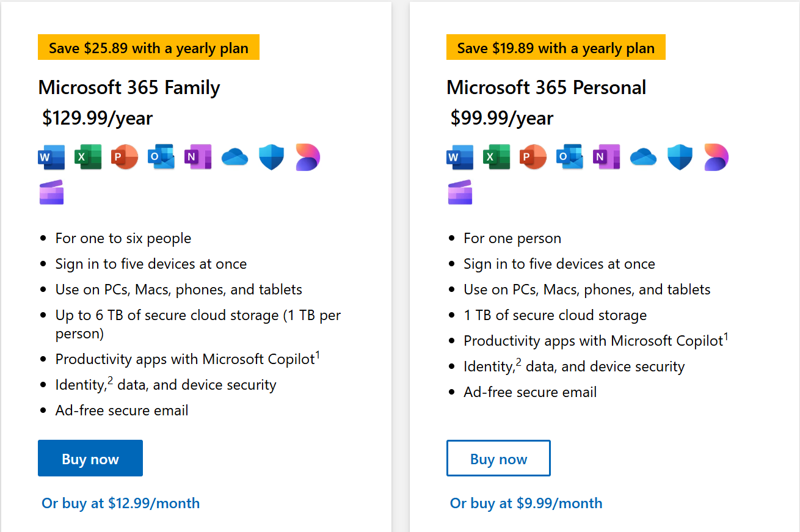Open the PowerPoint icon under Family plan
The image size is (800, 532).
(125, 157)
